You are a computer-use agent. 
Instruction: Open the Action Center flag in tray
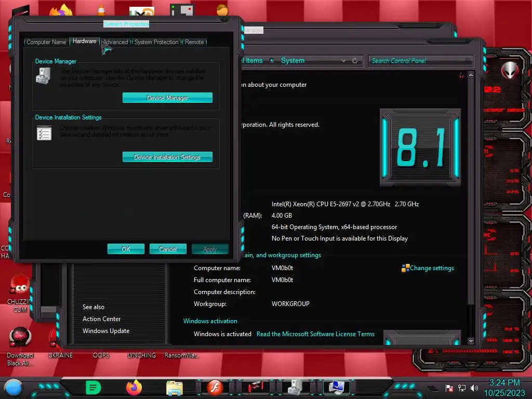click(x=449, y=388)
